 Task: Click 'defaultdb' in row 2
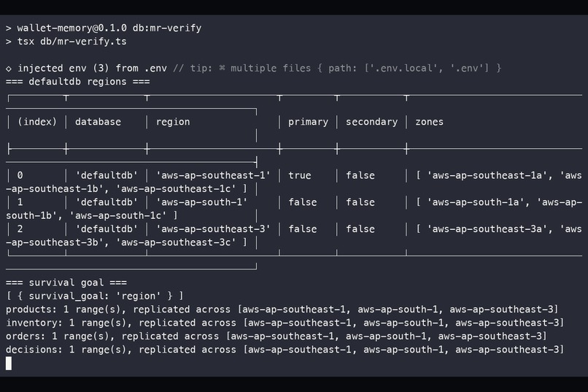(107, 229)
